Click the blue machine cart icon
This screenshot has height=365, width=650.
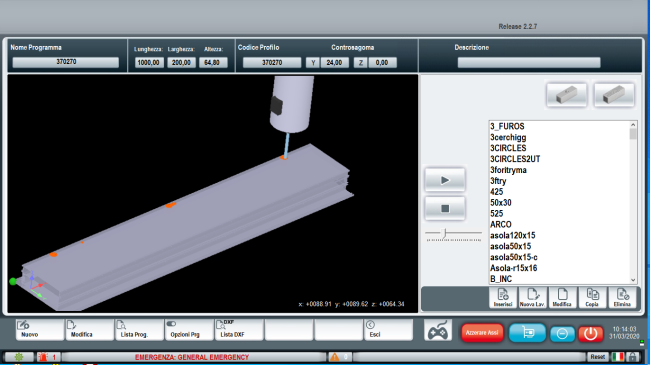[527, 333]
